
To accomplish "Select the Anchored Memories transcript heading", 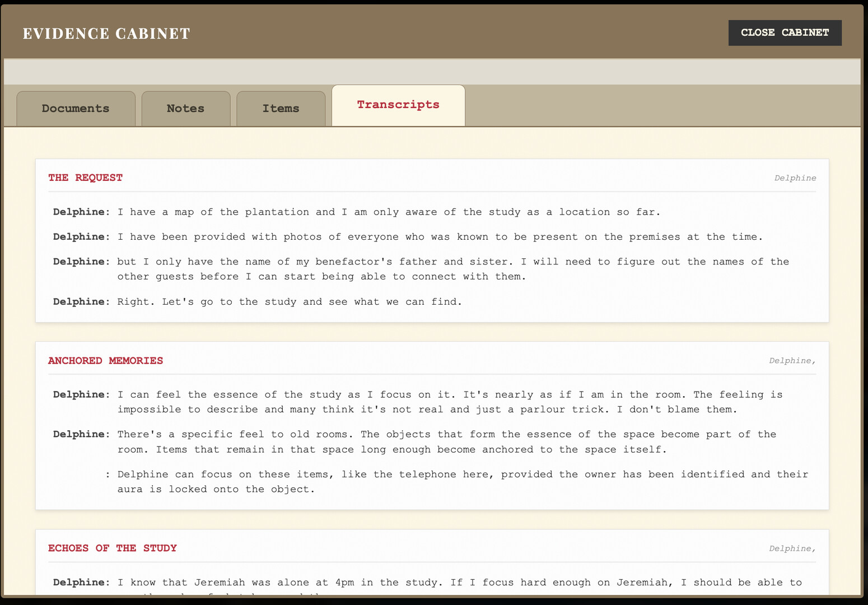I will coord(105,360).
